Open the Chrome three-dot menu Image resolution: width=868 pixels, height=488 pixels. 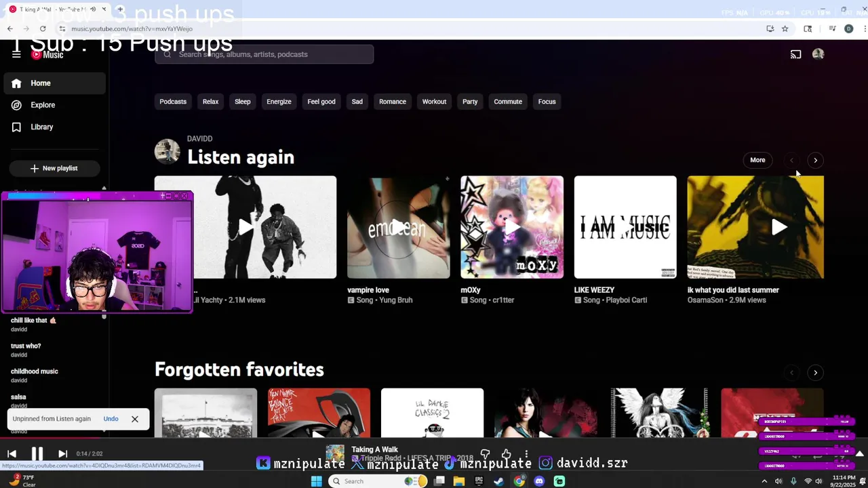[x=864, y=28]
